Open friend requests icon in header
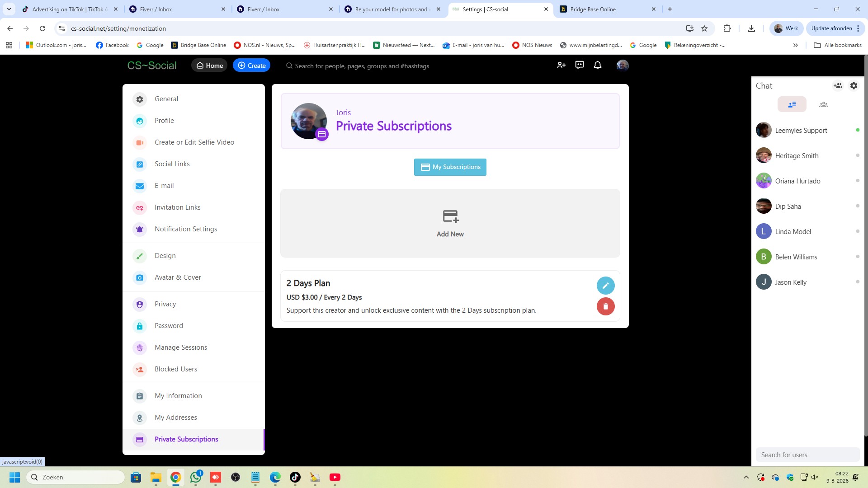 click(x=561, y=66)
